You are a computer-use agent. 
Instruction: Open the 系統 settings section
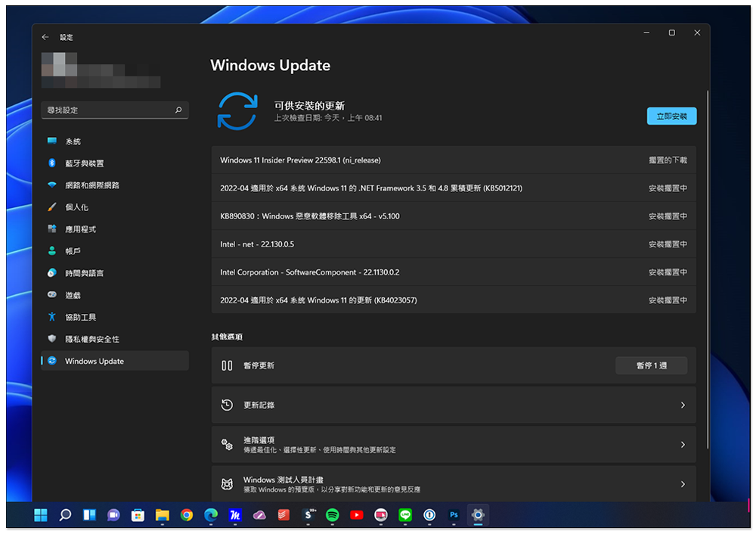click(115, 141)
